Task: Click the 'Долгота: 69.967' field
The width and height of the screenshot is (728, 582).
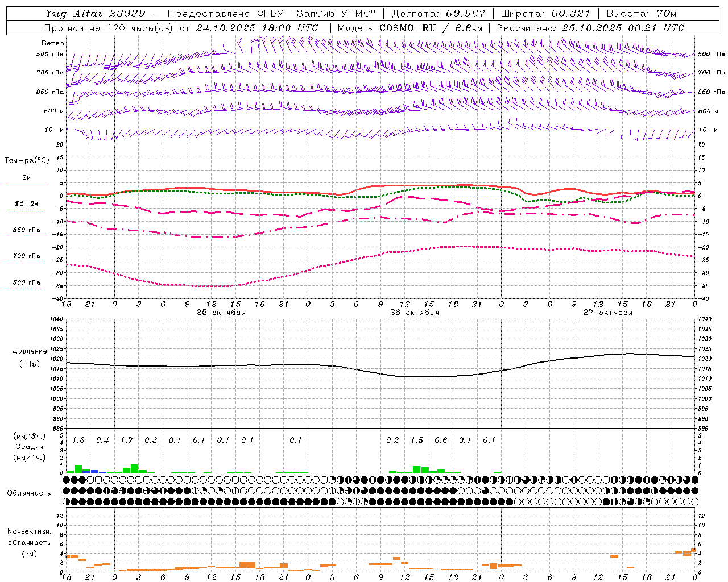Action: click(x=439, y=14)
